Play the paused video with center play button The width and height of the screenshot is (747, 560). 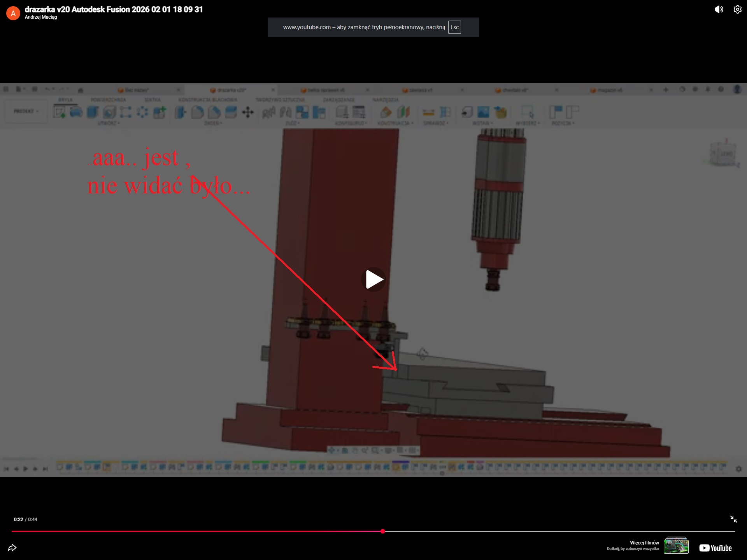coord(373,279)
